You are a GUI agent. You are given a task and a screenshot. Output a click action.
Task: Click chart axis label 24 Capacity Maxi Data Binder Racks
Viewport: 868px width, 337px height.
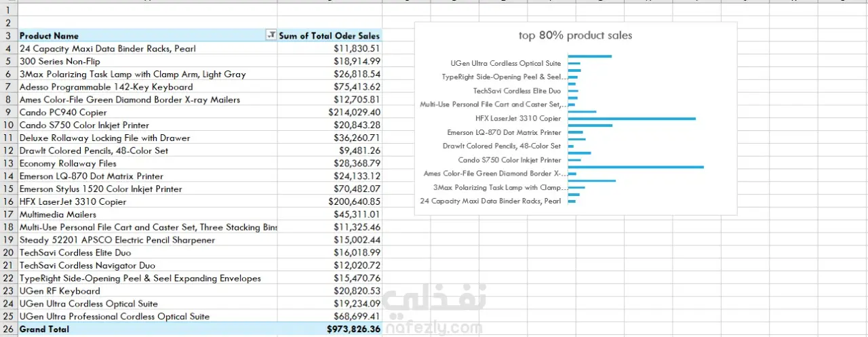pyautogui.click(x=490, y=201)
